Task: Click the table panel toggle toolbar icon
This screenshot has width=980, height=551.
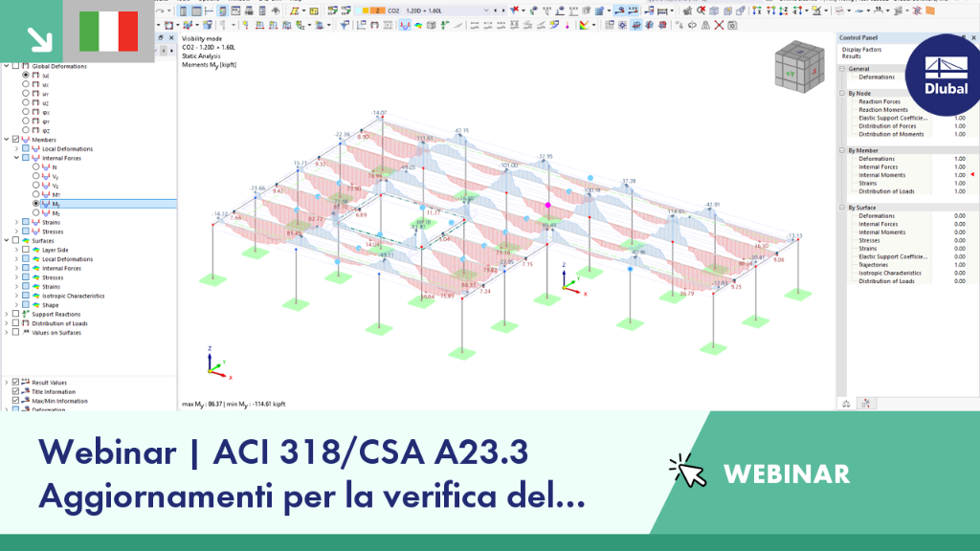Action: click(x=196, y=11)
